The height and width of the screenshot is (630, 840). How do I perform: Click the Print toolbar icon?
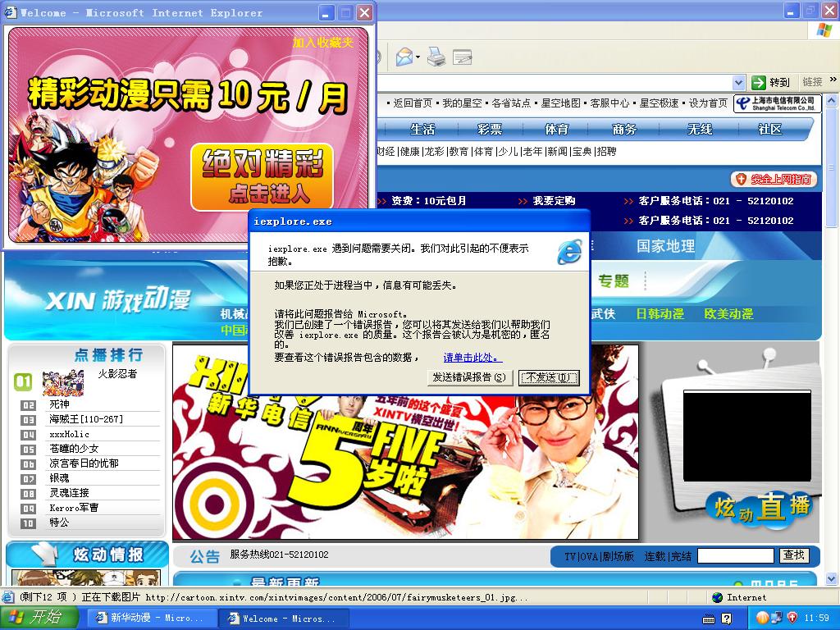click(x=436, y=57)
